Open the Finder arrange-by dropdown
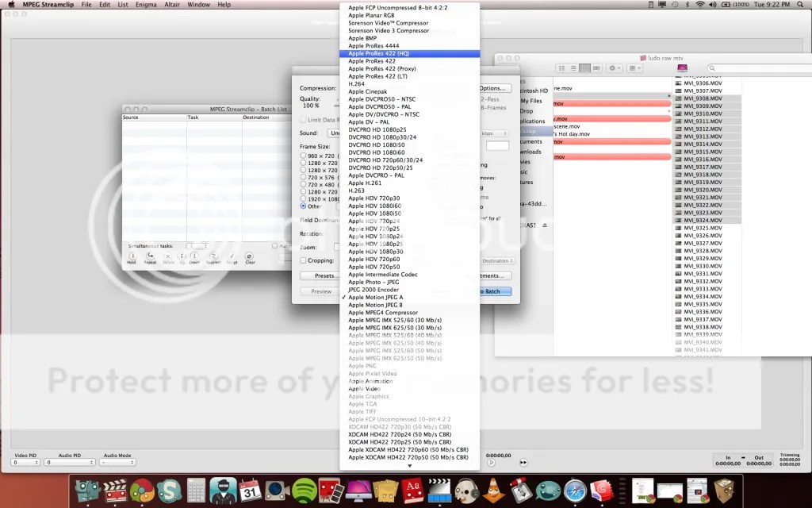Screen dimensions: 812x508 pyautogui.click(x=634, y=68)
